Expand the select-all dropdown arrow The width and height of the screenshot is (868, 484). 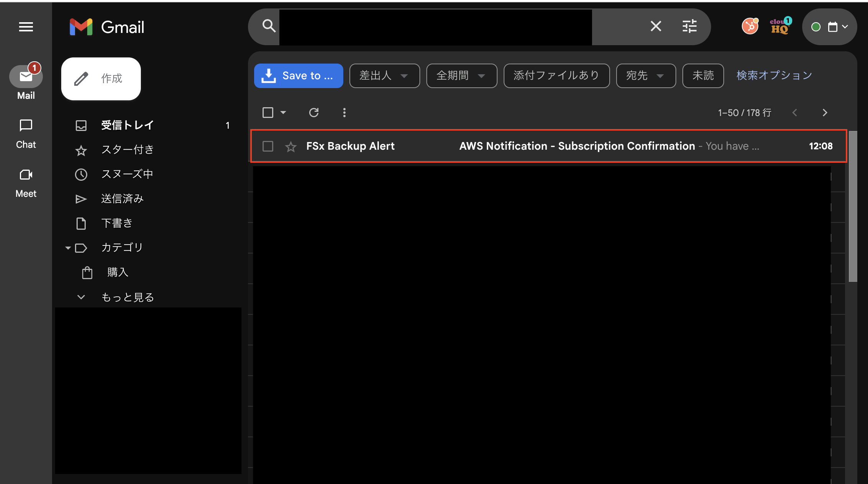(x=283, y=112)
